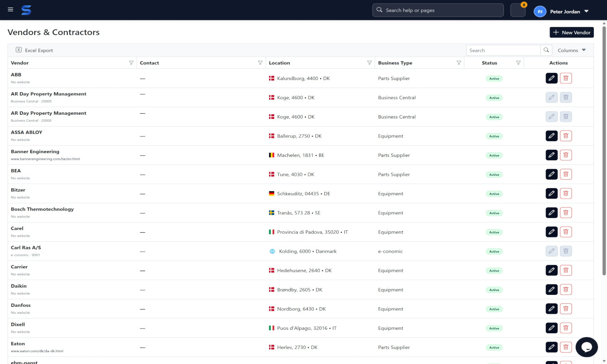This screenshot has width=607, height=364.
Task: Sort by the Business Type column header
Action: (x=395, y=63)
